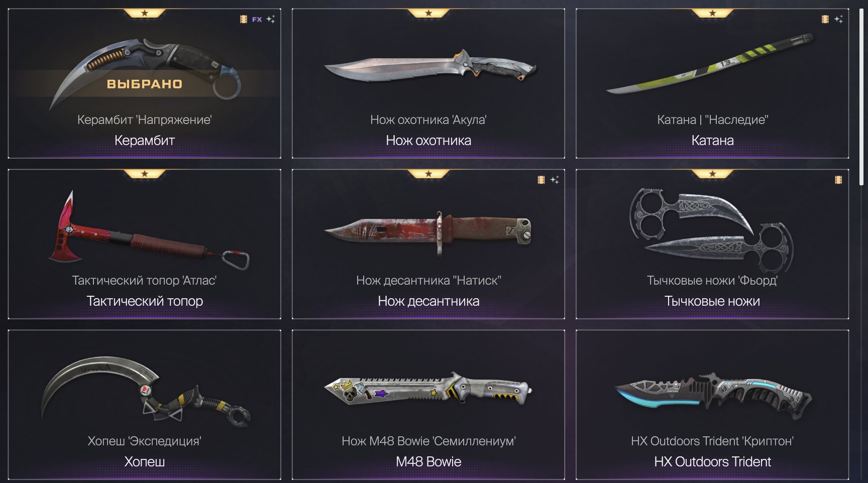This screenshot has height=483, width=868.
Task: Click the ВЫБРАНО banner on the Керамбит card
Action: [x=145, y=84]
